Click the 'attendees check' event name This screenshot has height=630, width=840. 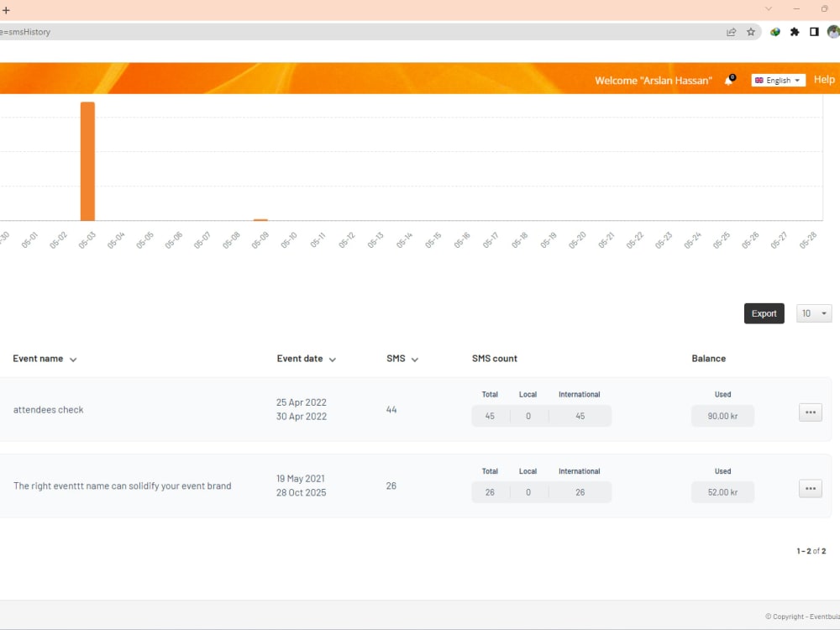[48, 410]
